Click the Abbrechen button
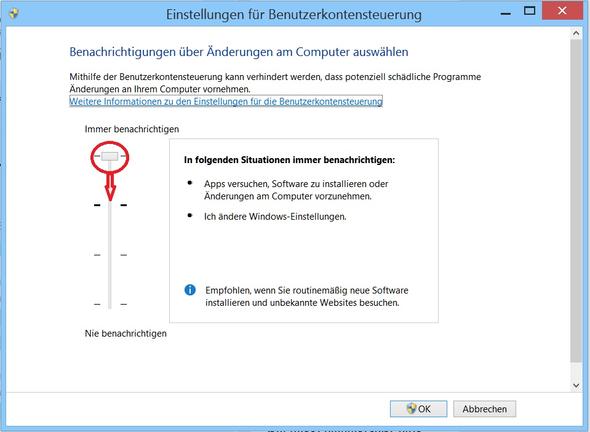 click(484, 409)
